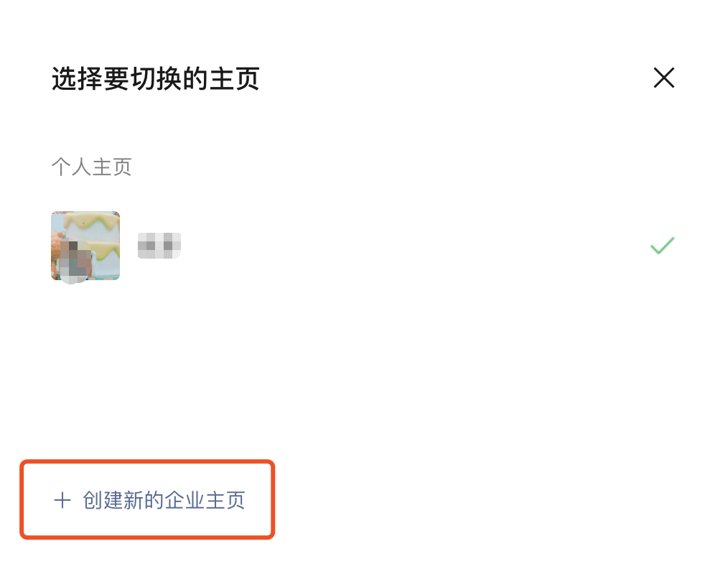Viewport: 728px width, 569px height.
Task: Open 创建新的企业主页 link
Action: (x=149, y=500)
